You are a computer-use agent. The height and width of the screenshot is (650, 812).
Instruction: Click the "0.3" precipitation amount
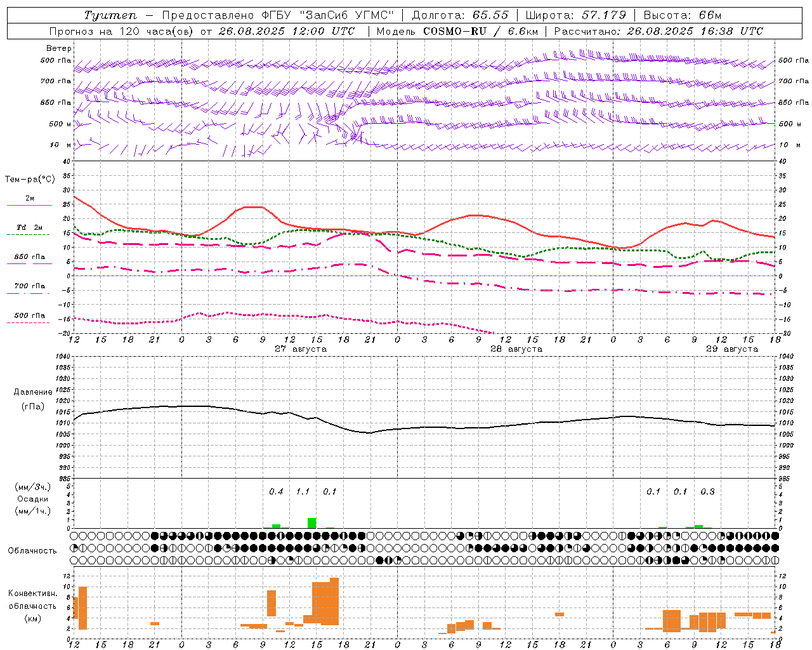click(x=707, y=491)
